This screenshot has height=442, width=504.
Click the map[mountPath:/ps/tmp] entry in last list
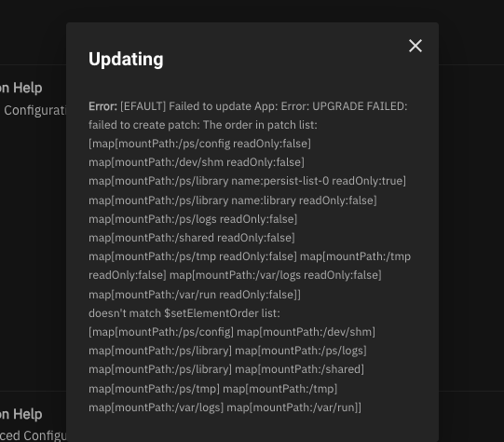coord(154,389)
